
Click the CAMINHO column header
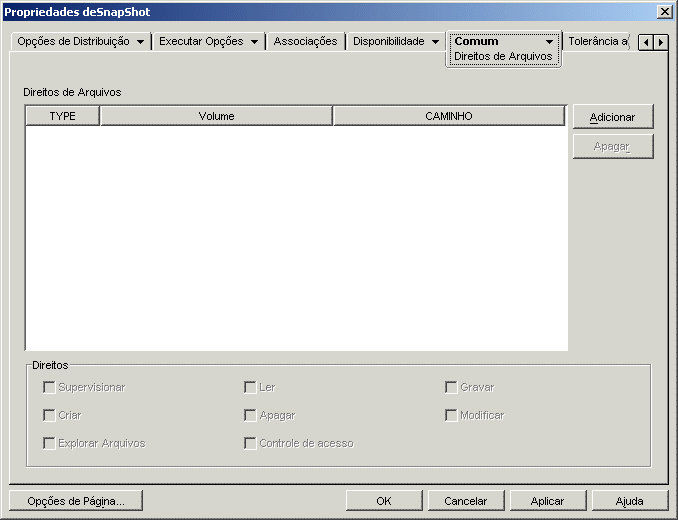coord(449,116)
